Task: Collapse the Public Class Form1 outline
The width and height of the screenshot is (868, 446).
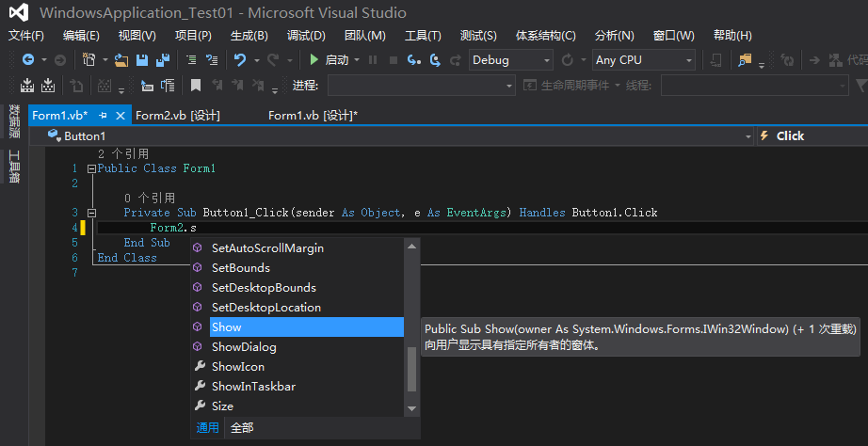Action: click(92, 168)
